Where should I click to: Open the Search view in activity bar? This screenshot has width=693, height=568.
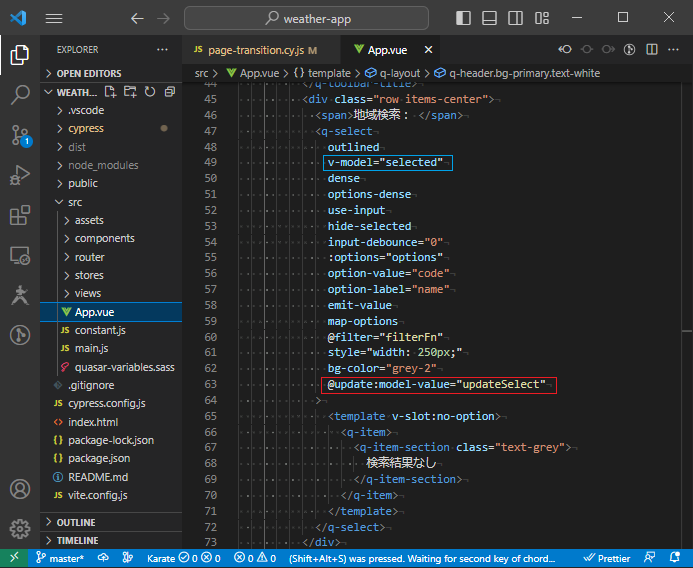pos(20,94)
